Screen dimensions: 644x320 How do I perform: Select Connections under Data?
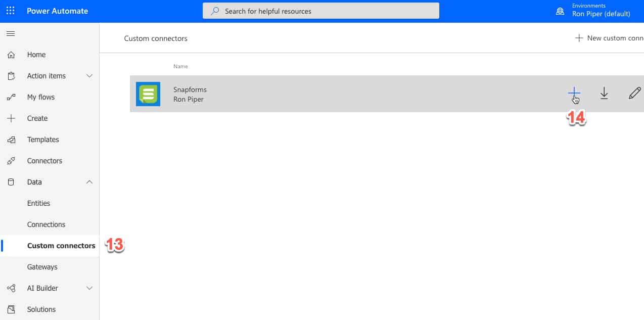[x=46, y=224]
